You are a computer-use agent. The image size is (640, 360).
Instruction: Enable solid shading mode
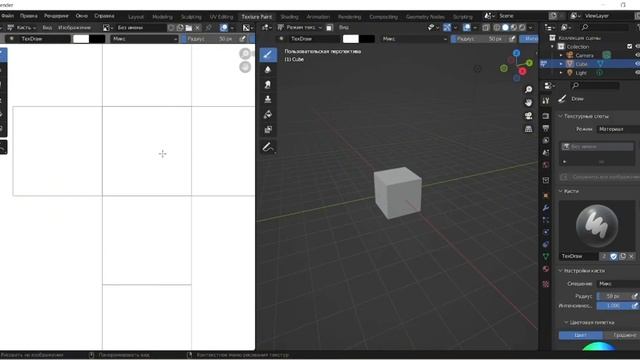point(505,28)
